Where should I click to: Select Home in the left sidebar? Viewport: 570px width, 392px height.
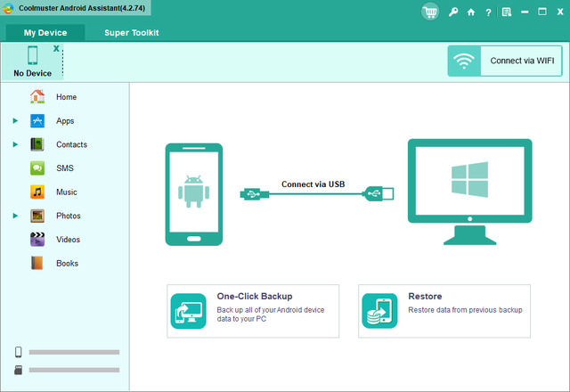click(65, 96)
